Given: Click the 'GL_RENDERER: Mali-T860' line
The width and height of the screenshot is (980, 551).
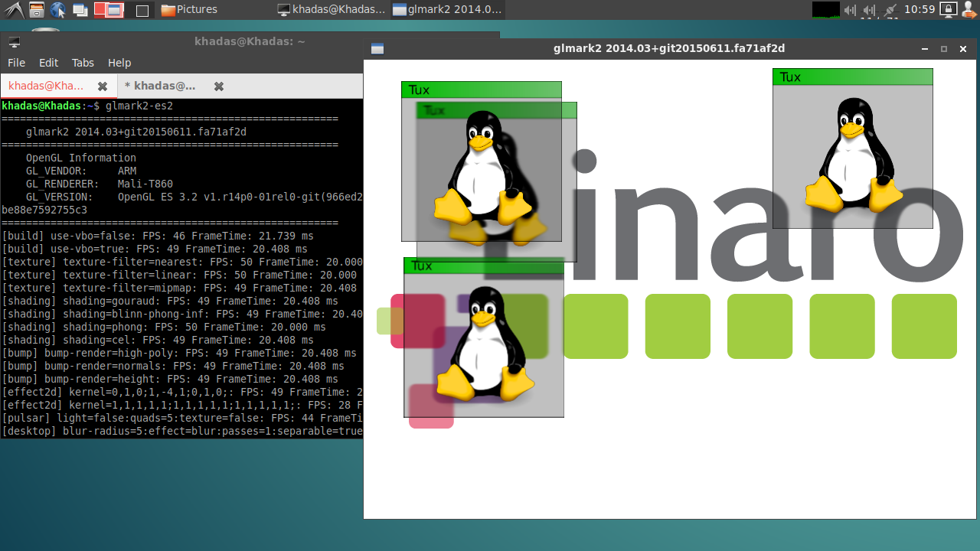Looking at the screenshot, I should (x=100, y=184).
